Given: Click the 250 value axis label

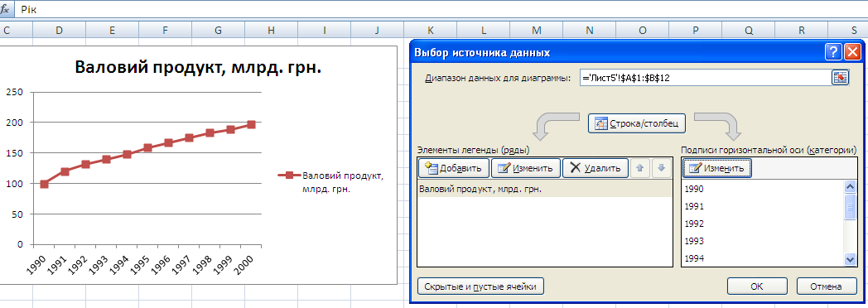Looking at the screenshot, I should (14, 92).
